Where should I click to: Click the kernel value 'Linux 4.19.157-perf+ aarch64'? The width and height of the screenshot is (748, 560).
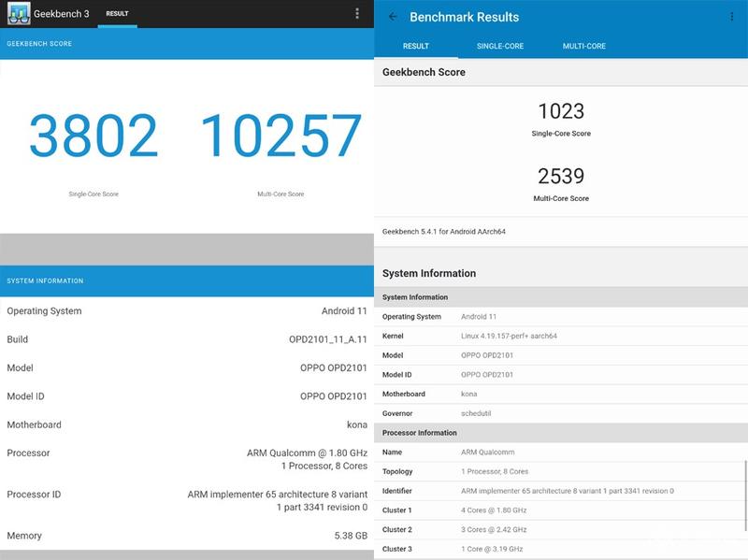(509, 336)
